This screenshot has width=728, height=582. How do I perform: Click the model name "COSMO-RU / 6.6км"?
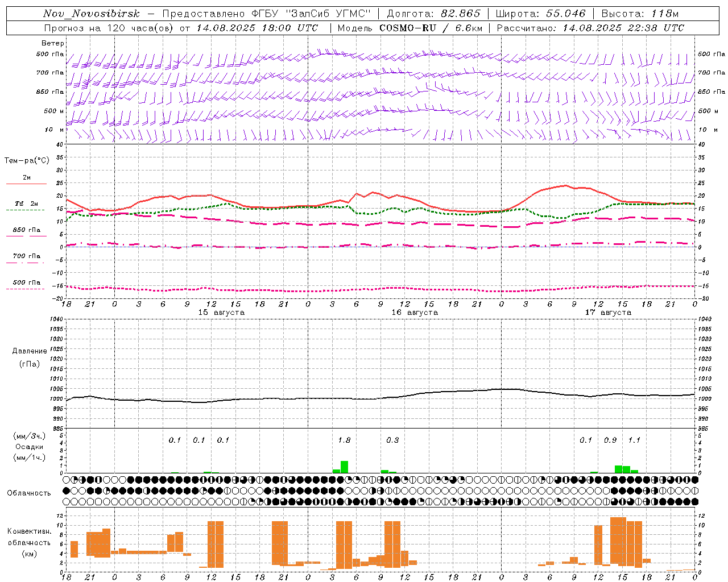tap(431, 28)
